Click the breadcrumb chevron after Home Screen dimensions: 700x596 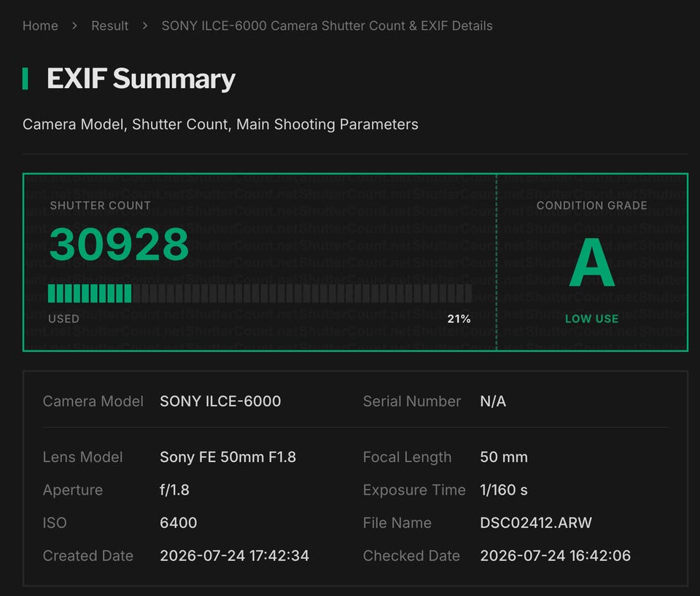74,26
